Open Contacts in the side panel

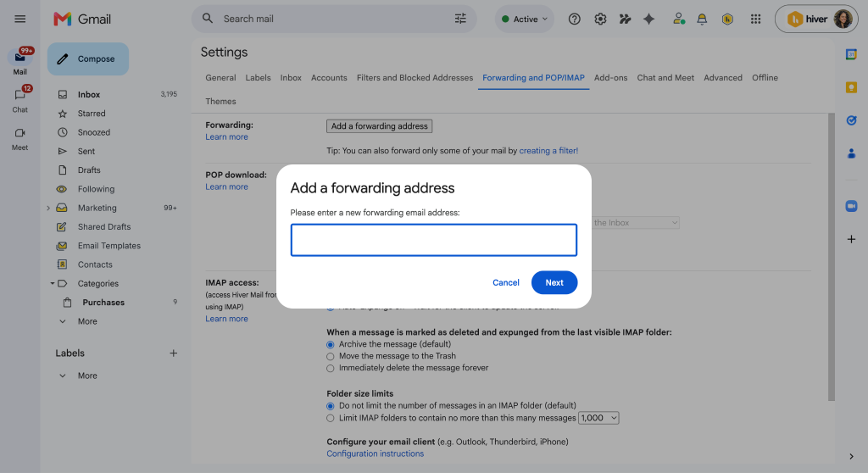(851, 153)
